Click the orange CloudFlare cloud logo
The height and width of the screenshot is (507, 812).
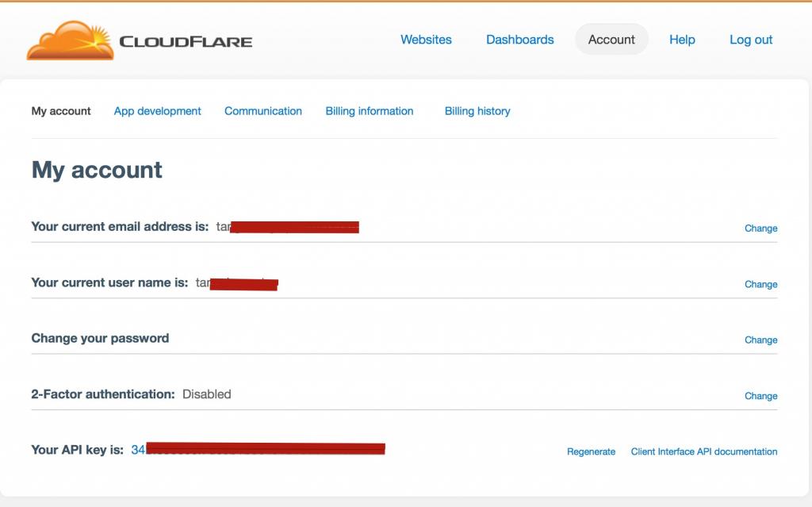[x=70, y=41]
